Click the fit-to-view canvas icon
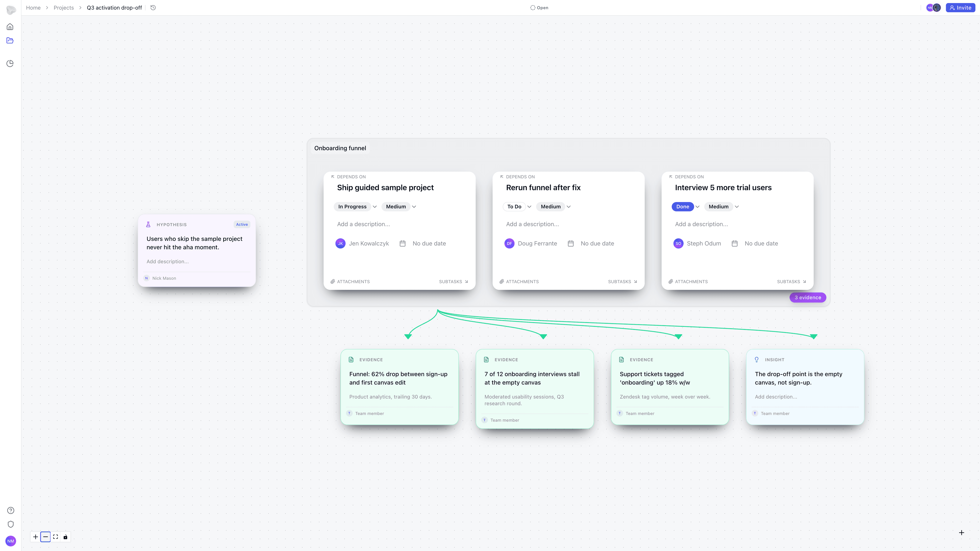980x551 pixels. (56, 536)
